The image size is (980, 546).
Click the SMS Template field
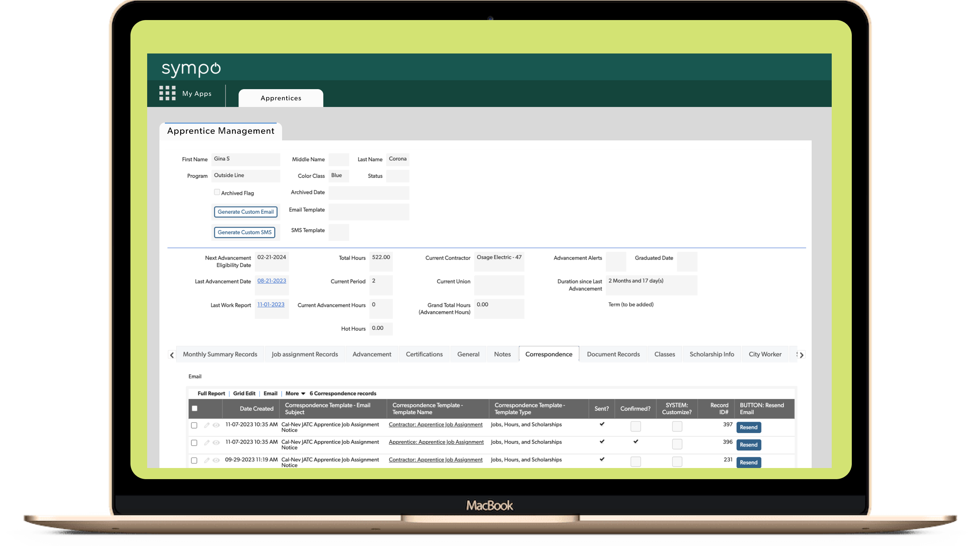click(x=339, y=232)
